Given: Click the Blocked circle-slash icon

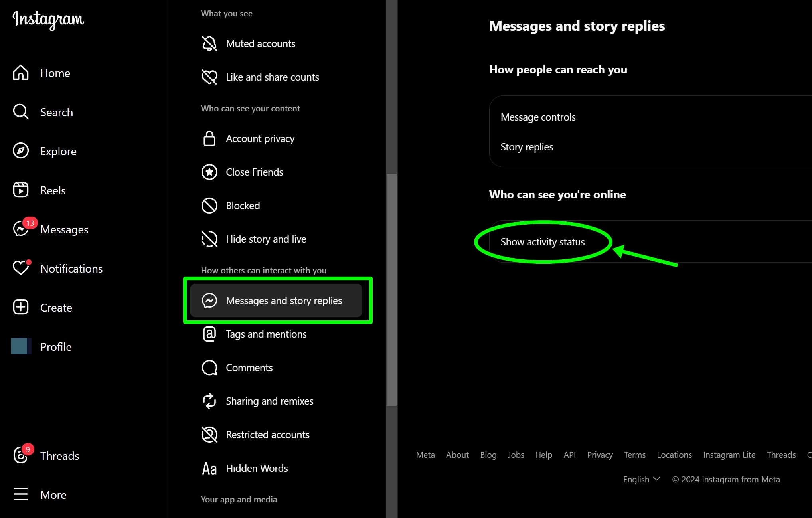Looking at the screenshot, I should (x=209, y=206).
